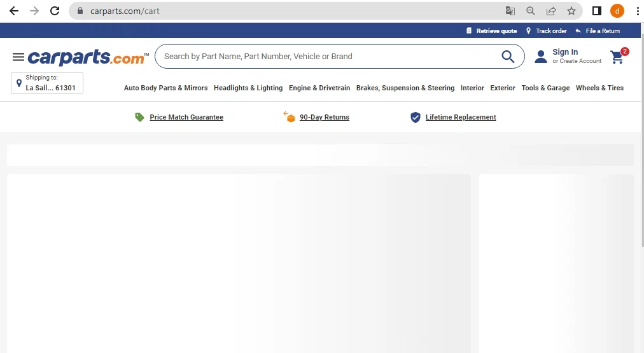Open the Interior category
Screen dimensions: 644x353
coord(472,88)
